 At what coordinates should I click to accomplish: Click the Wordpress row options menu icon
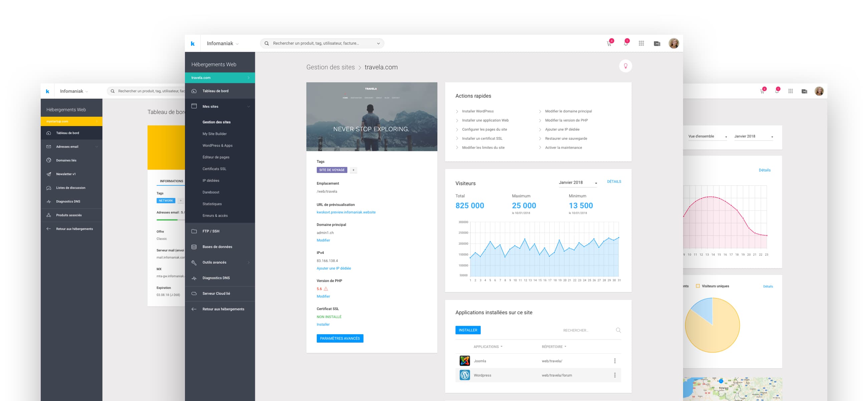tap(615, 375)
